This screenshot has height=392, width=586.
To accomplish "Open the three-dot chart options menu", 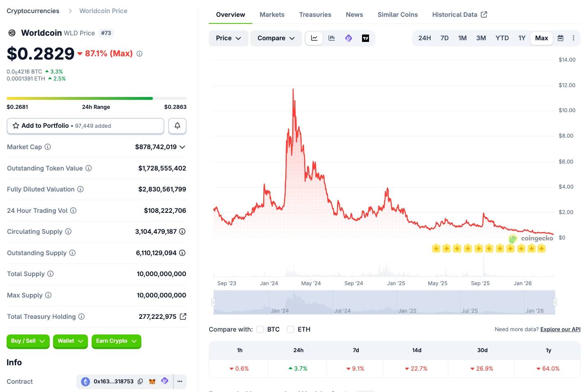I will pyautogui.click(x=574, y=38).
